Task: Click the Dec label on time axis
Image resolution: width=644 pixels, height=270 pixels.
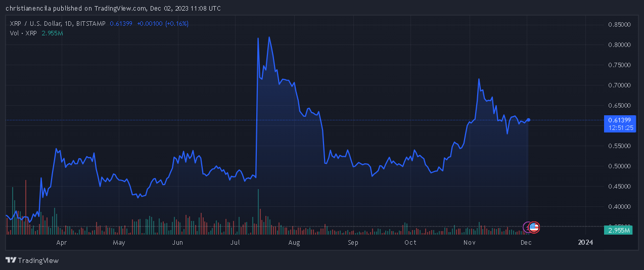Action: click(526, 243)
